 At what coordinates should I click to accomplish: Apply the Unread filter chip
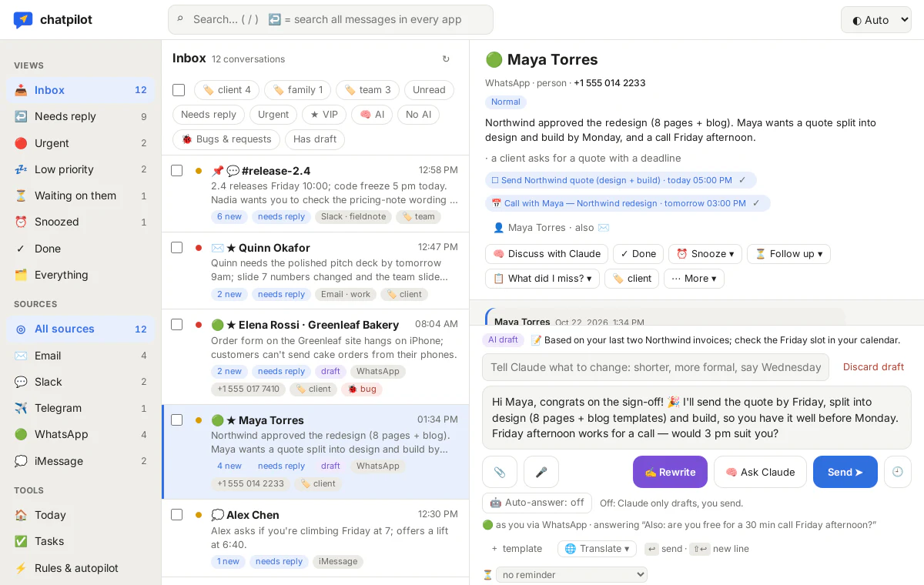click(x=429, y=90)
